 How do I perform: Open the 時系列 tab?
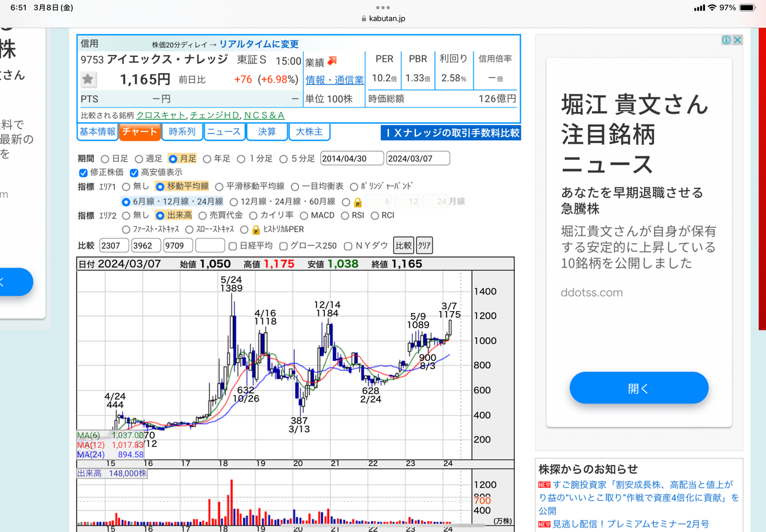[182, 132]
